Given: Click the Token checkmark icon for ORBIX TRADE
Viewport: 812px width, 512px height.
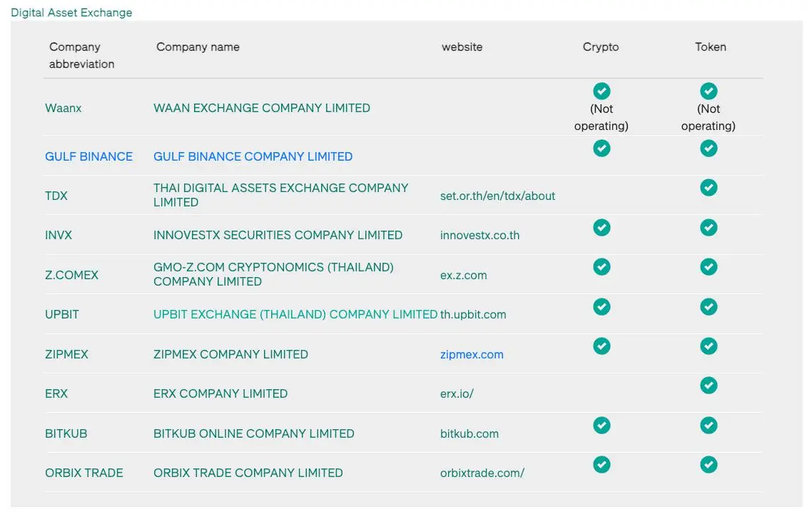Looking at the screenshot, I should [x=708, y=464].
